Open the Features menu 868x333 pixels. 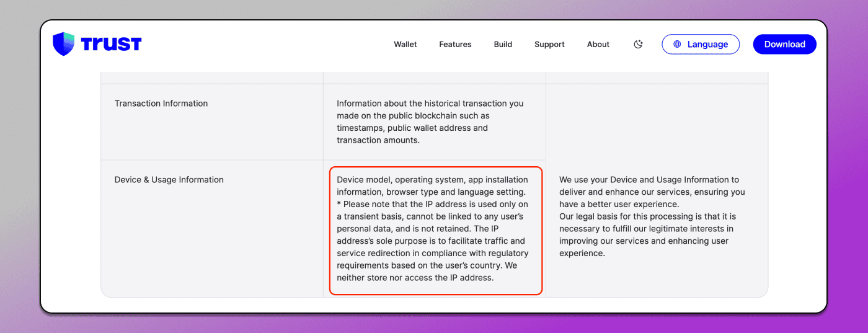[x=455, y=44]
